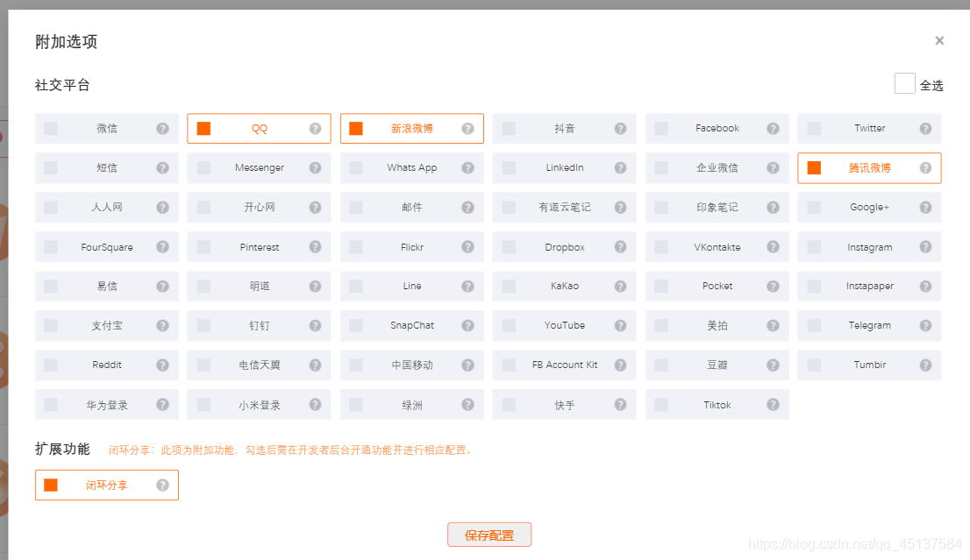The image size is (970, 560).
Task: Show help for Facebook option
Action: (773, 129)
